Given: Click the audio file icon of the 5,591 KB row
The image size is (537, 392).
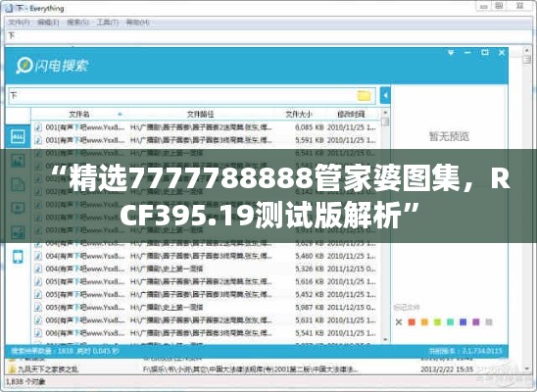Looking at the screenshot, I should point(38,140).
